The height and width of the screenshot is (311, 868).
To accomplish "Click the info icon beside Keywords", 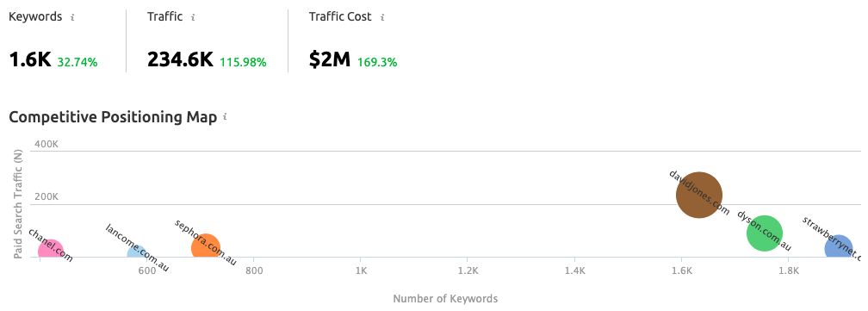I will click(x=72, y=17).
